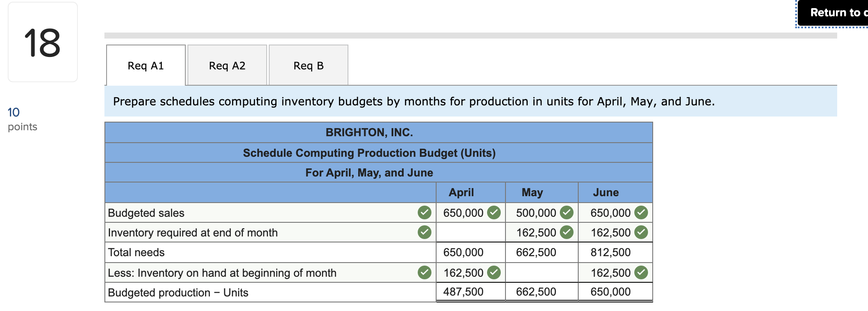The width and height of the screenshot is (868, 311).
Task: Click the checkmark next to April budgeted sales 650,000
Action: pos(494,212)
